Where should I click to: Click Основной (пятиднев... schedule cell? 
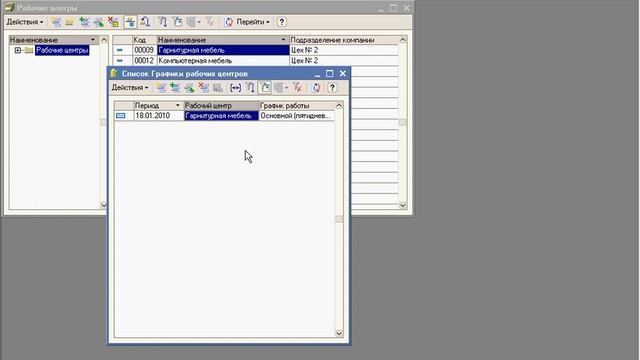click(296, 116)
